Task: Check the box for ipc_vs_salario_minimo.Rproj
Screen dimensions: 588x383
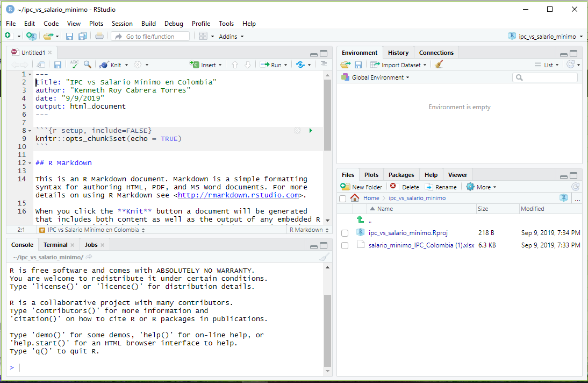Action: (x=345, y=233)
